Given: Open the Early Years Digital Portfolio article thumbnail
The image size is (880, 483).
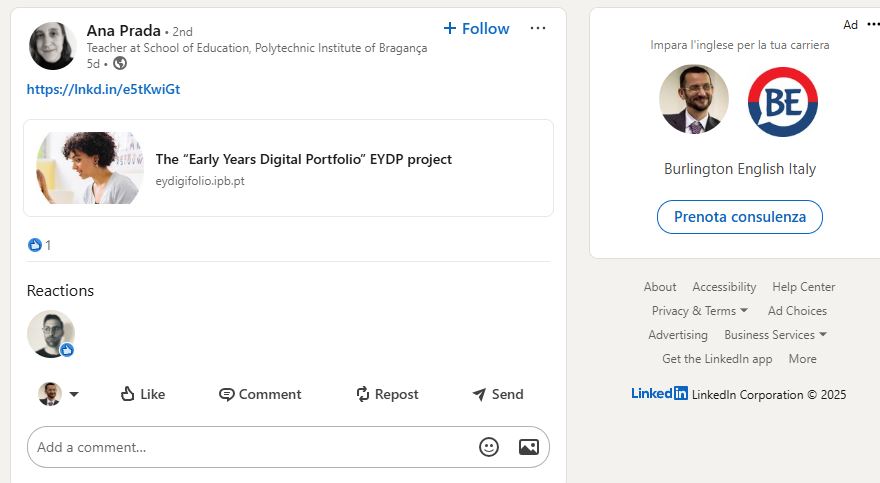Looking at the screenshot, I should tap(90, 168).
